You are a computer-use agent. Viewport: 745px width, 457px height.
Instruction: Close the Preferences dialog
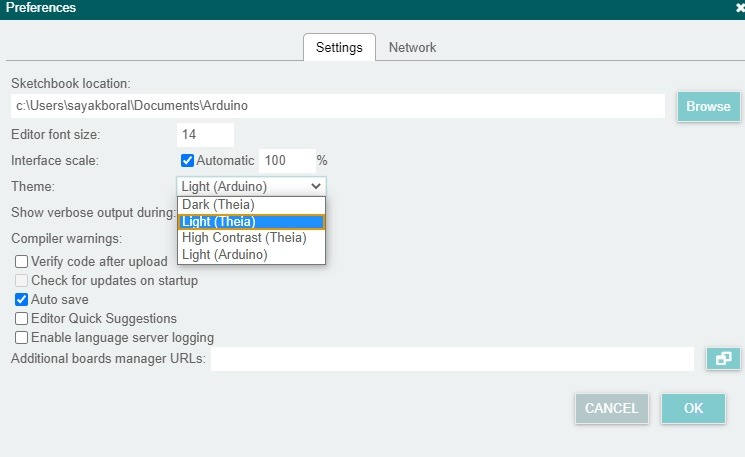[x=740, y=8]
